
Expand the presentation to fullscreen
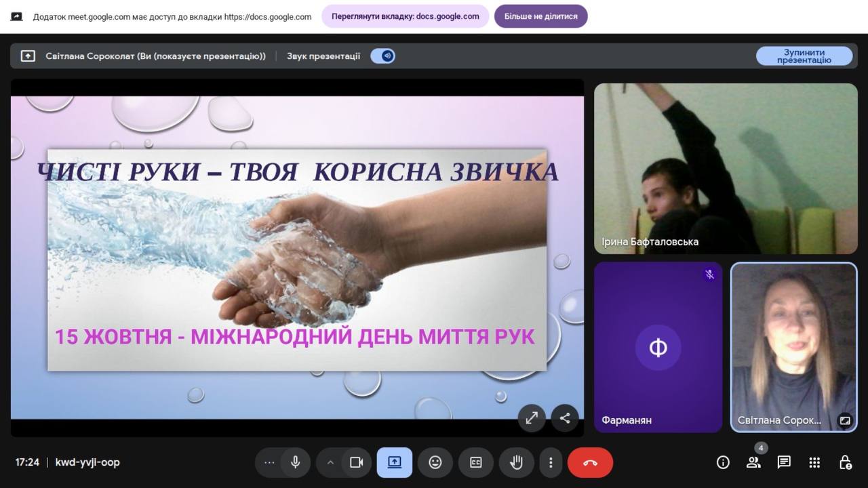point(532,418)
